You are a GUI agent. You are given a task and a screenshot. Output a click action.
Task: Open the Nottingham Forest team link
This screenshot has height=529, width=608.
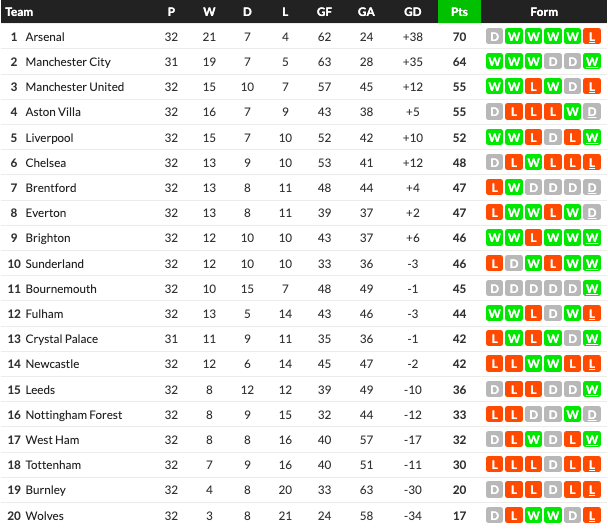point(74,415)
